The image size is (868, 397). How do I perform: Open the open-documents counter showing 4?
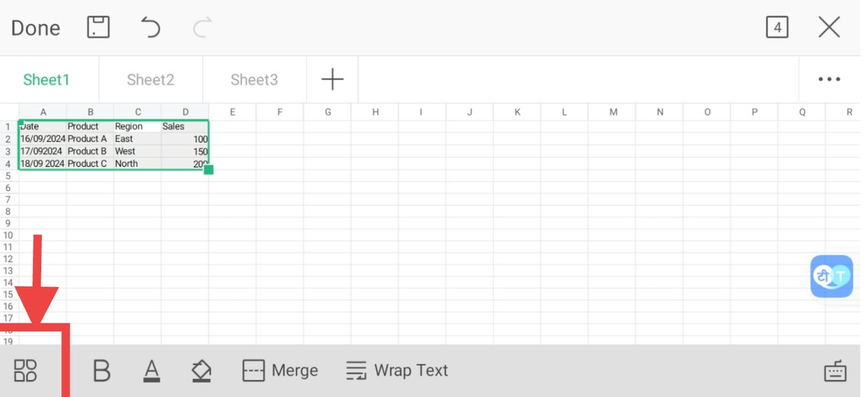click(x=777, y=27)
